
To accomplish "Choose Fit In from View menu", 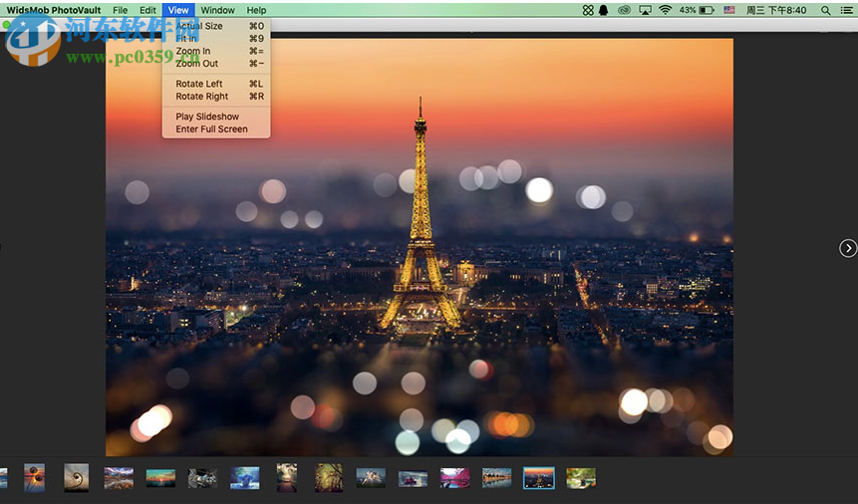I will tap(216, 38).
